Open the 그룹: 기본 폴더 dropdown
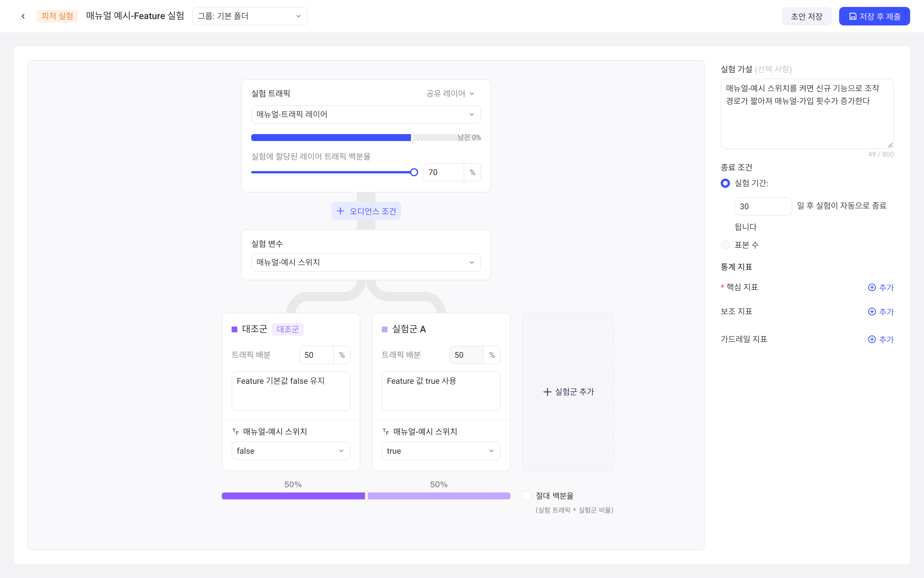This screenshot has width=924, height=578. tap(250, 16)
